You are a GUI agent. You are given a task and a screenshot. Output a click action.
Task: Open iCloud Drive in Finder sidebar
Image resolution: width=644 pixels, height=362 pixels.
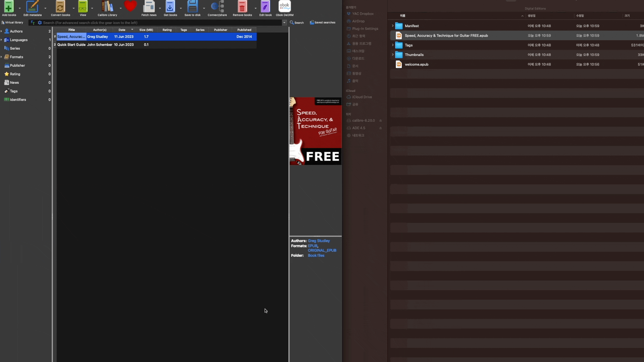(x=362, y=97)
